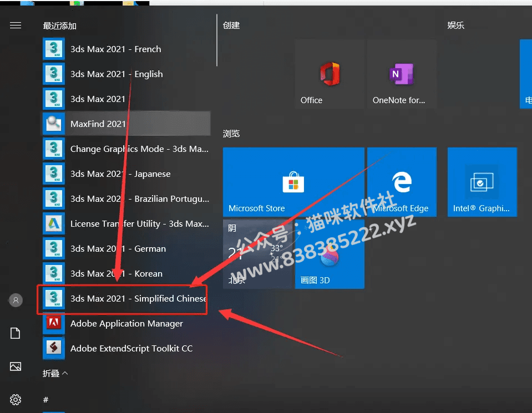This screenshot has width=532, height=413.
Task: Select the Adobe Application Manager label
Action: click(x=126, y=324)
